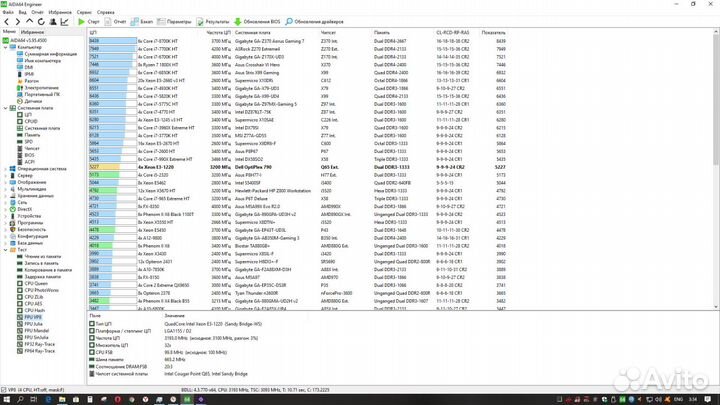Expand the Сеть tree node
This screenshot has height=405, width=720.
6,202
